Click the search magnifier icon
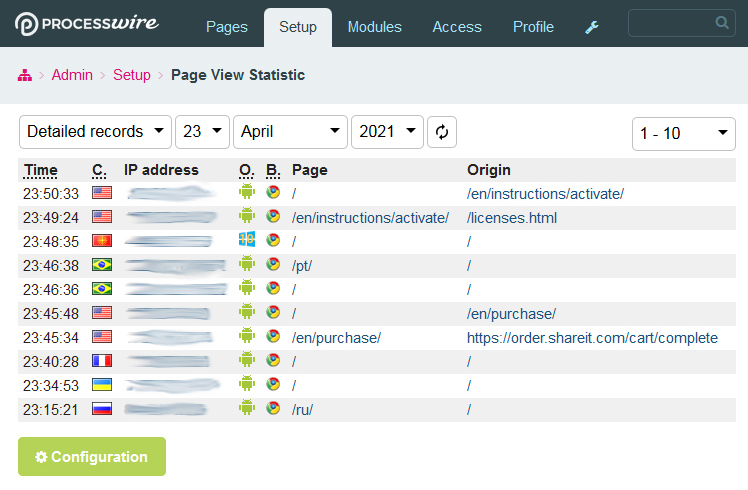Screen dimensions: 748x490 [723, 22]
